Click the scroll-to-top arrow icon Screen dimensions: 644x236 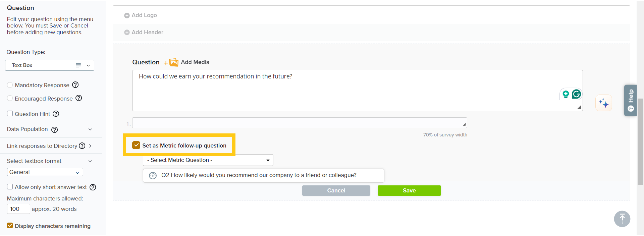pos(622,219)
